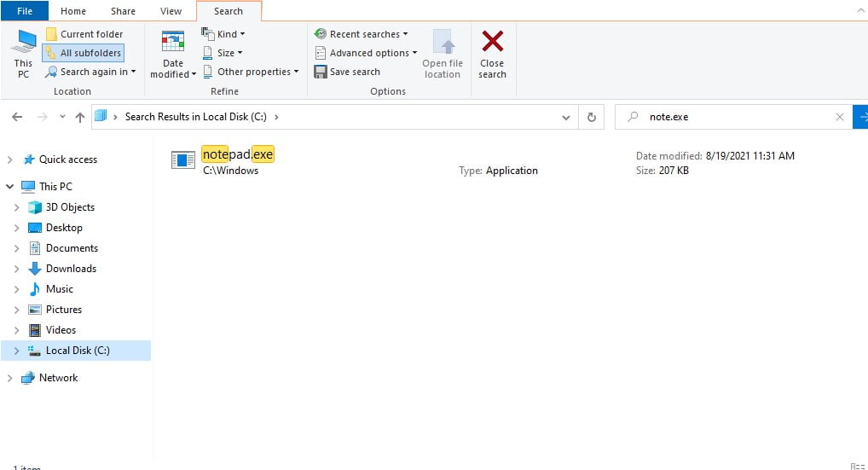
Task: Click the C:\Windows path of result
Action: [230, 171]
